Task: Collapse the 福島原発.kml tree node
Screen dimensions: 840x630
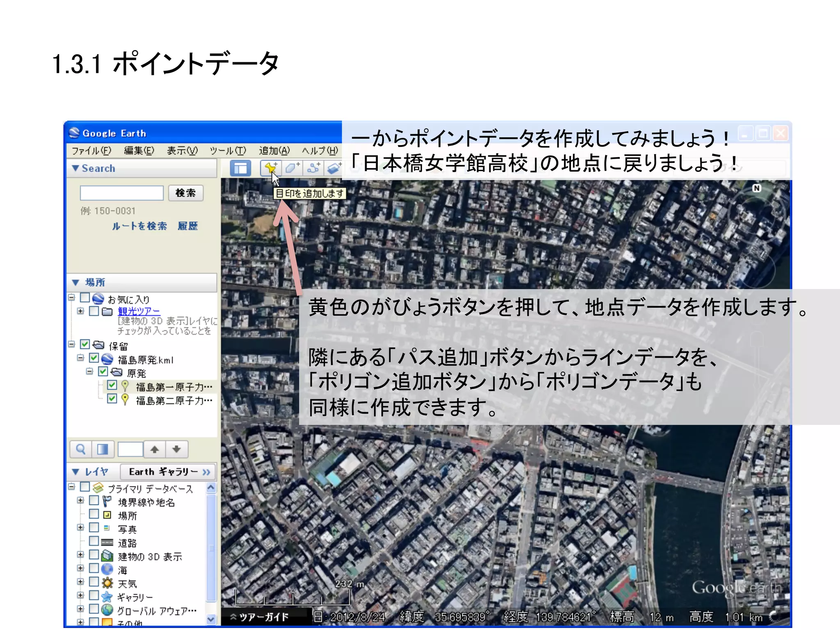Action: 80,358
